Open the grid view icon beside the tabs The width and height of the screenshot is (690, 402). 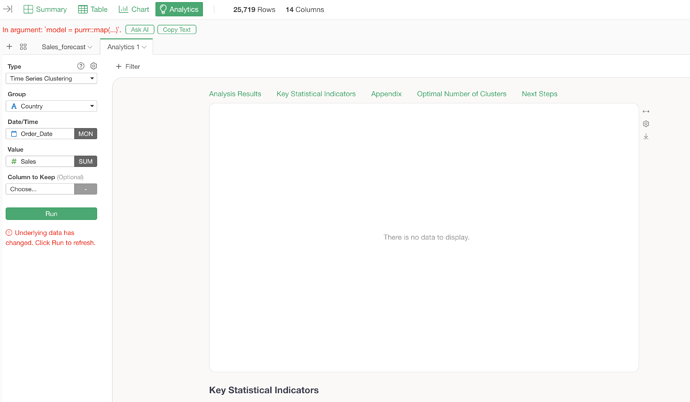23,47
